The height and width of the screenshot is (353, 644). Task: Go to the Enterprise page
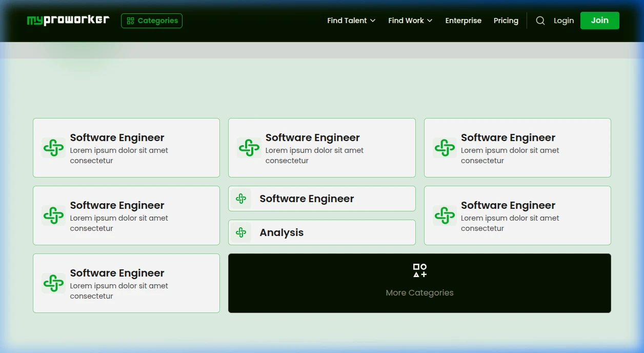(464, 21)
